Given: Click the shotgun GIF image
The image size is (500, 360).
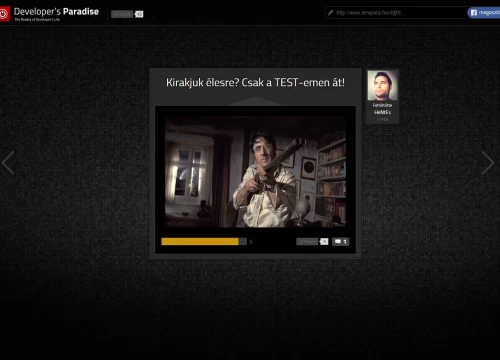Looking at the screenshot, I should (x=255, y=172).
